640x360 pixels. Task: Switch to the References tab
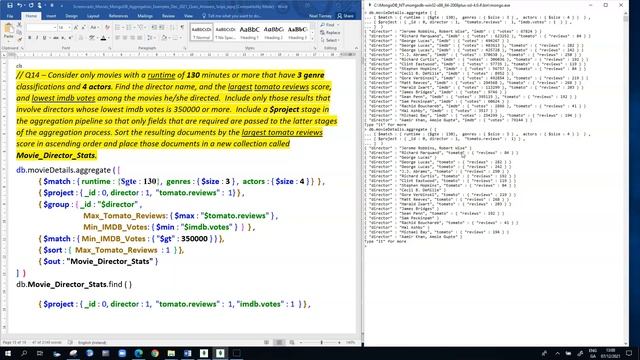pyautogui.click(x=118, y=16)
